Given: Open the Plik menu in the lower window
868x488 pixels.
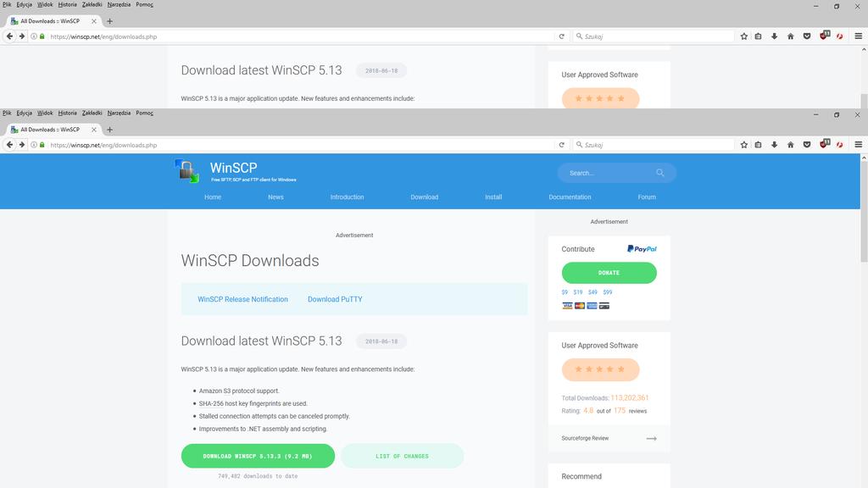Looking at the screenshot, I should click(x=7, y=113).
